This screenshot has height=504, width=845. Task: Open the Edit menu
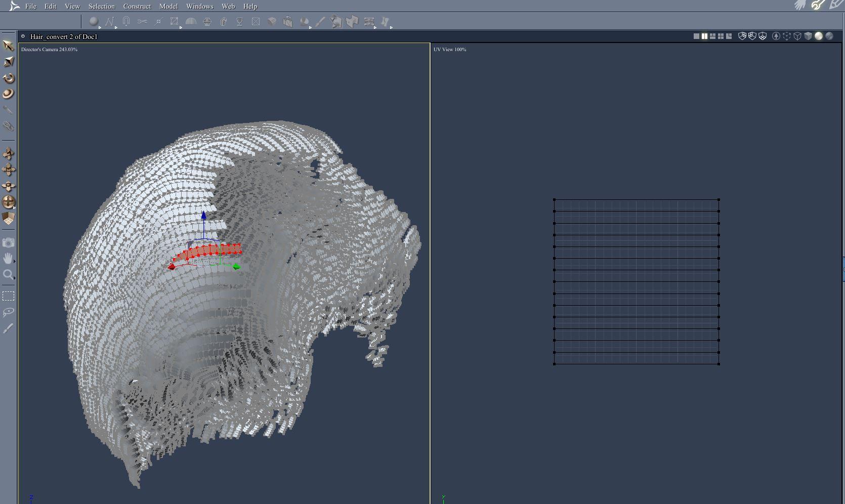tap(50, 6)
